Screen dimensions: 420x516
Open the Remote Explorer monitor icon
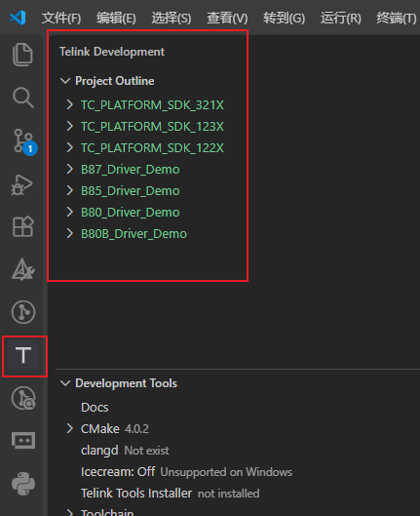coord(23,440)
